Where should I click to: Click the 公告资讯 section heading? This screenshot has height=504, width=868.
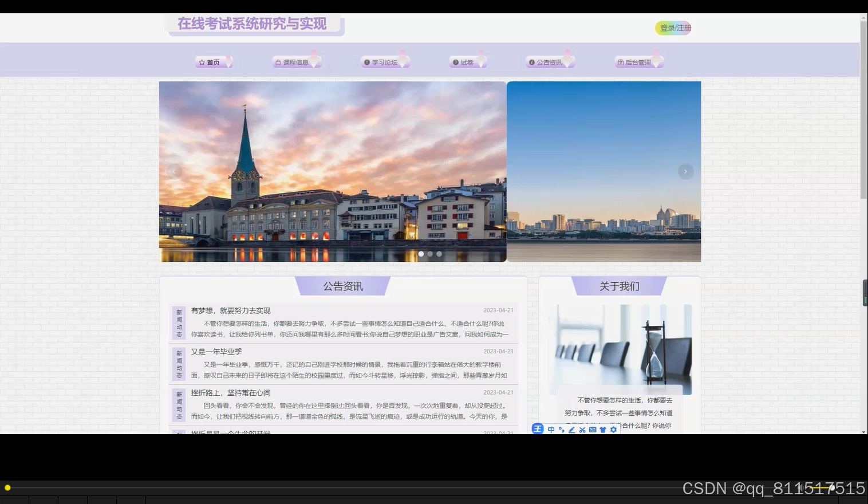click(343, 286)
